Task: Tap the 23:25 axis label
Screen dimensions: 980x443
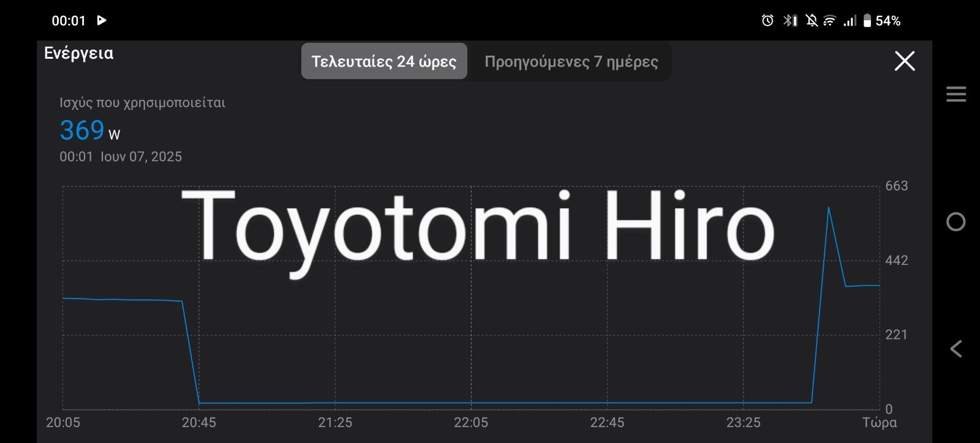Action: pos(744,422)
